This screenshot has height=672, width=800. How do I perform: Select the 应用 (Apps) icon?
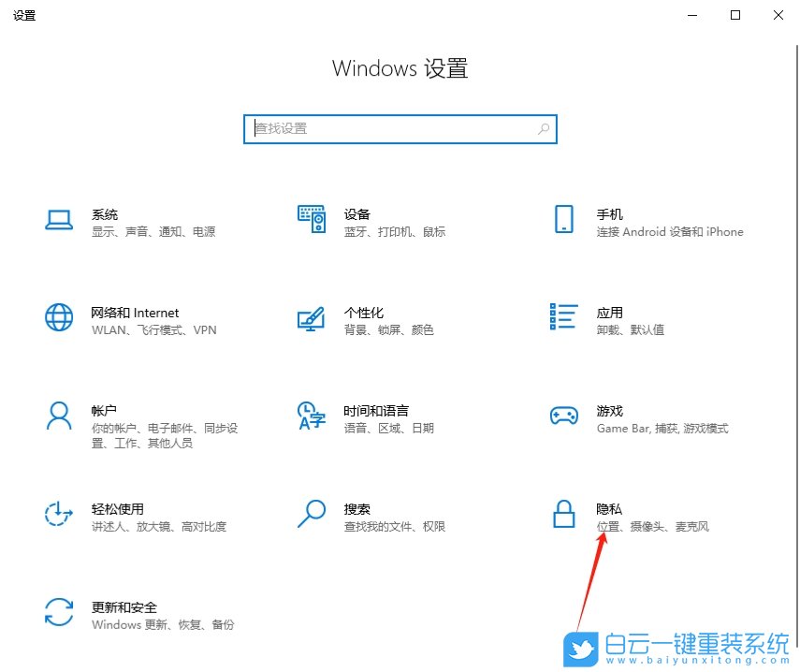[x=563, y=316]
